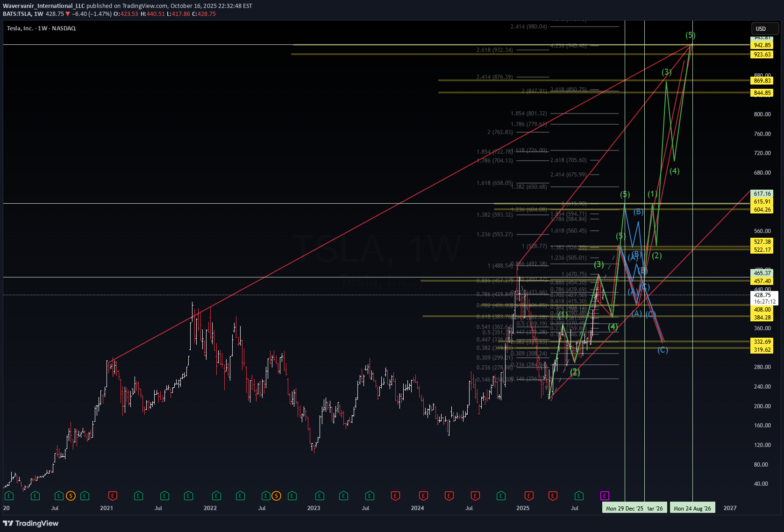Click the 617.16 green price label
Image resolution: width=784 pixels, height=532 pixels.
pyautogui.click(x=762, y=194)
